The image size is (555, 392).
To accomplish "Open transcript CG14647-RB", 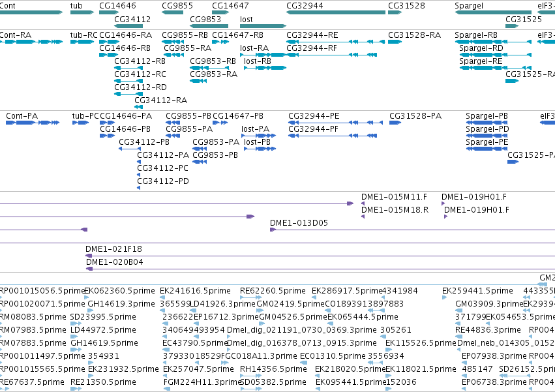I will pos(220,42).
